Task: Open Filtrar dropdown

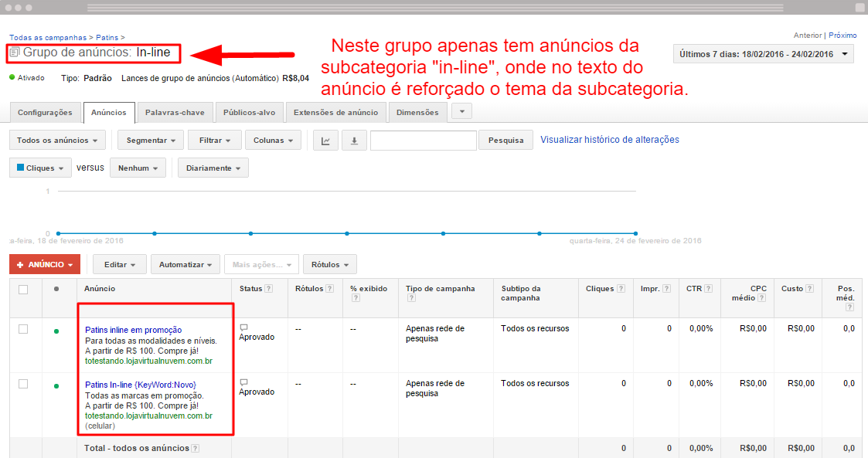Action: [x=215, y=141]
